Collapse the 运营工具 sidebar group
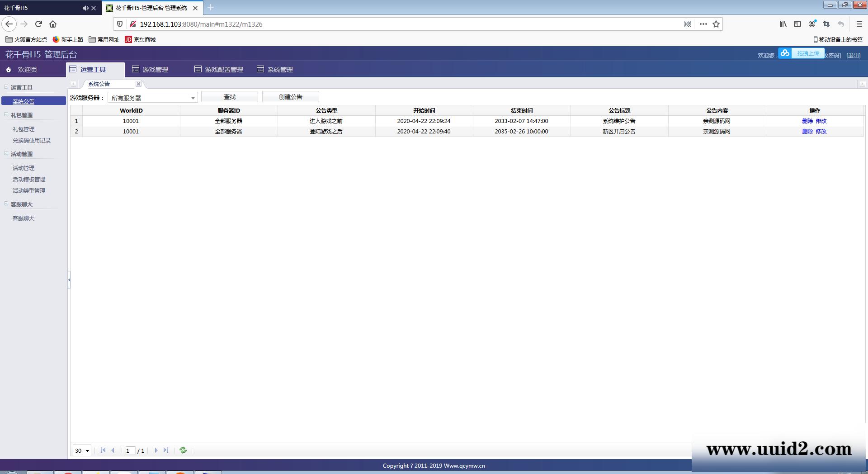 point(6,87)
